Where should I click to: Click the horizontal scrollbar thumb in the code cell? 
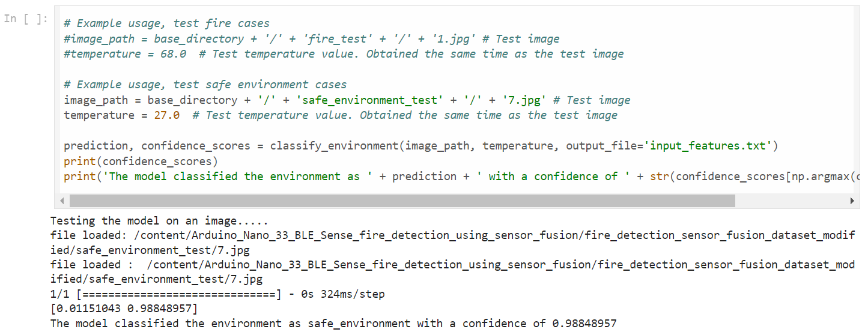click(402, 201)
